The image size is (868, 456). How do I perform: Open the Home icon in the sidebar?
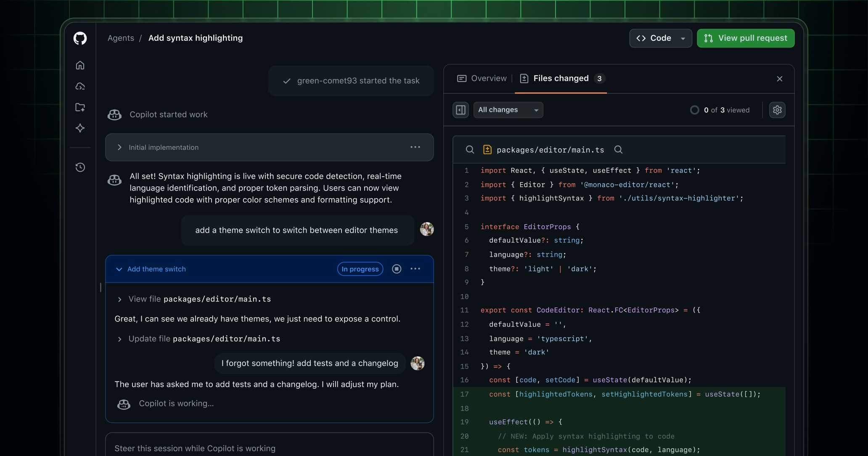coord(80,65)
